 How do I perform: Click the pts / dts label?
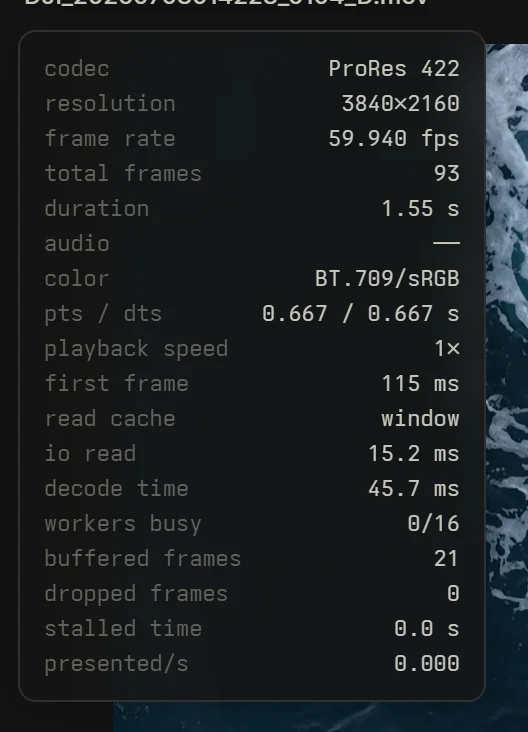coord(103,314)
